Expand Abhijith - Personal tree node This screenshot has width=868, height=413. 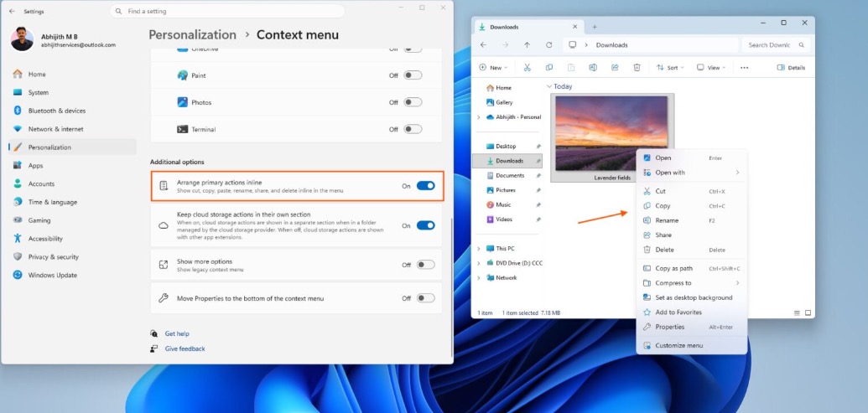(x=479, y=117)
